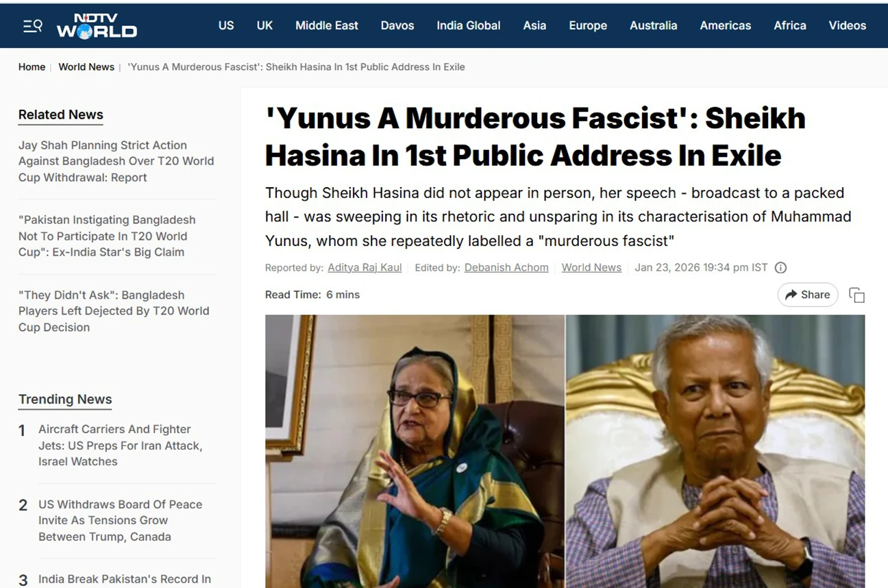Click the World News category tag link

tap(591, 267)
